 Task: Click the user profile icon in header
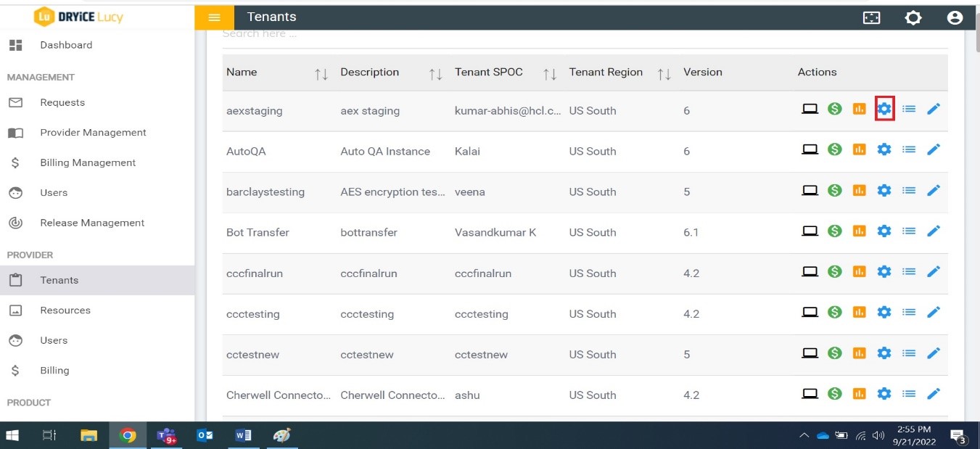click(x=955, y=17)
